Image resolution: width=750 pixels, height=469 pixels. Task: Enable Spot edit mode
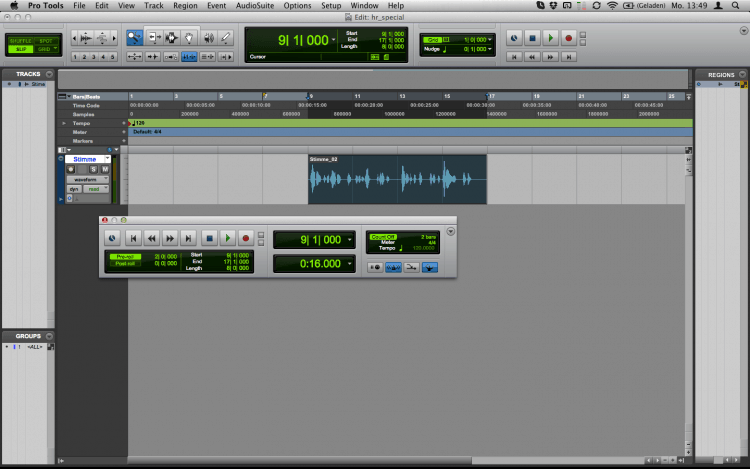(46, 41)
